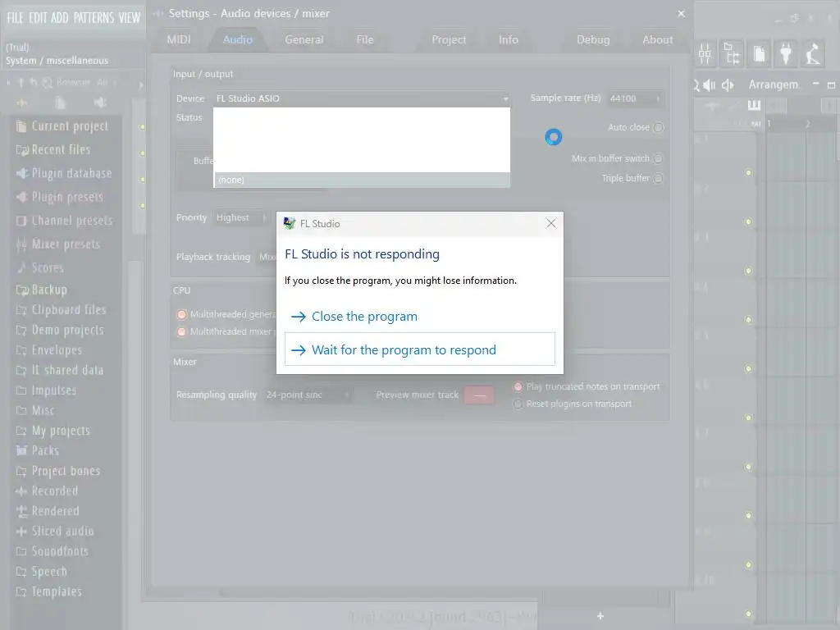This screenshot has height=630, width=840.
Task: Open the ADD menu
Action: click(60, 18)
